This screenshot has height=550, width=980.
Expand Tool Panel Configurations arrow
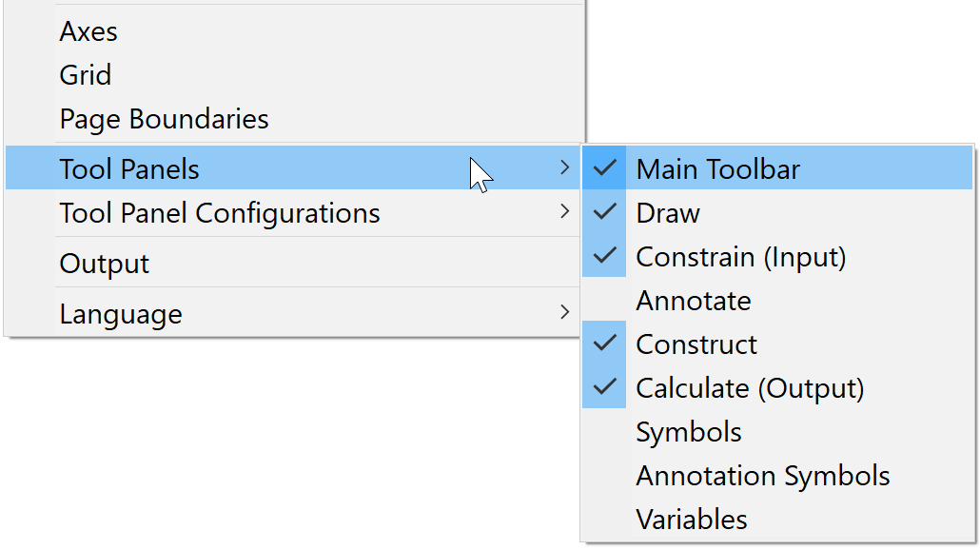click(x=565, y=211)
